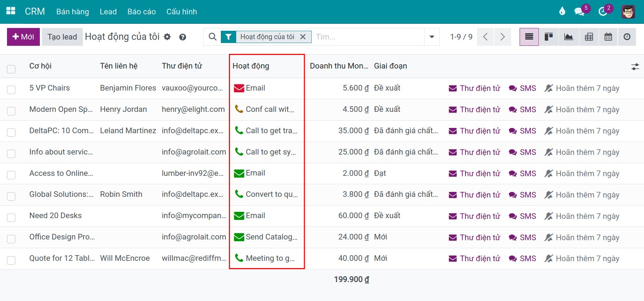Click the search input field

click(368, 37)
